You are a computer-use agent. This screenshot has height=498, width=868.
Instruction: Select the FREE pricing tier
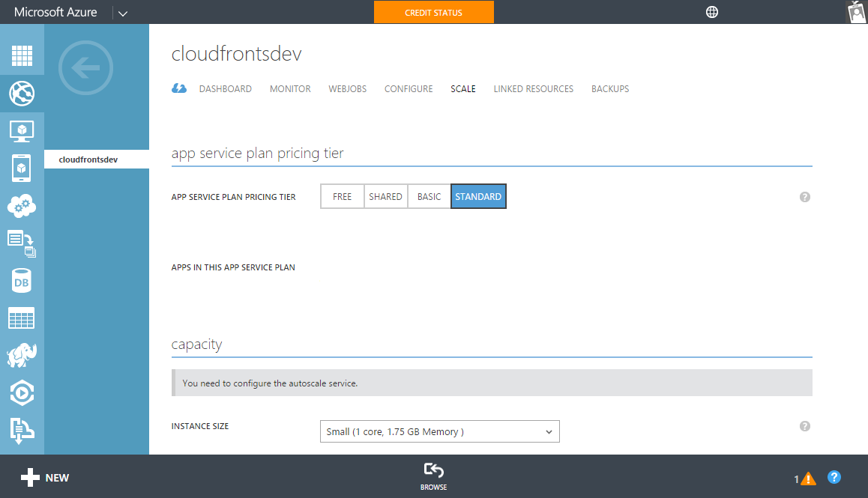(342, 196)
